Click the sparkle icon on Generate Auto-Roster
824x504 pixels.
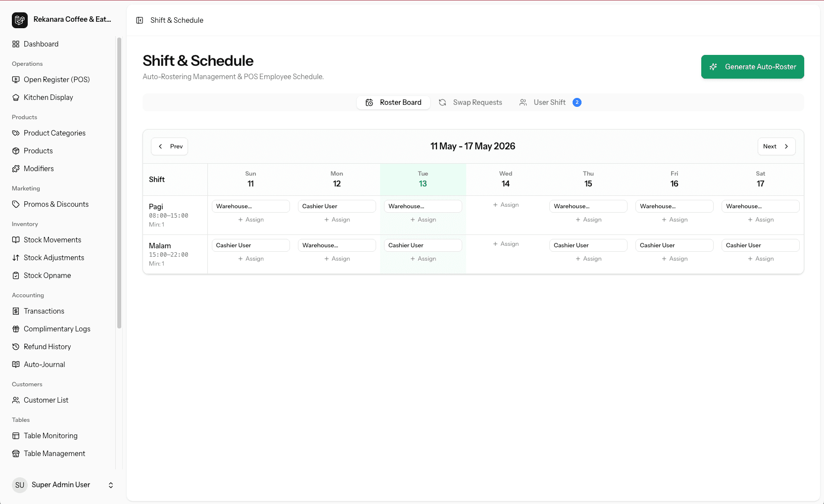tap(713, 67)
